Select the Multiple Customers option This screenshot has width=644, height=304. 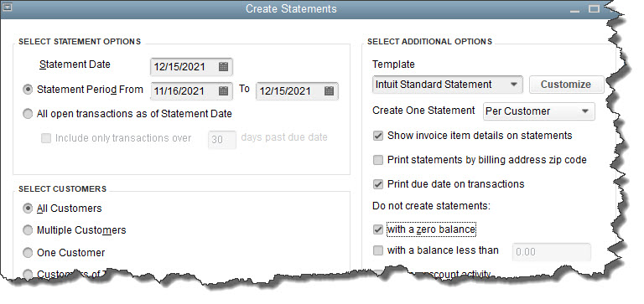pyautogui.click(x=28, y=230)
